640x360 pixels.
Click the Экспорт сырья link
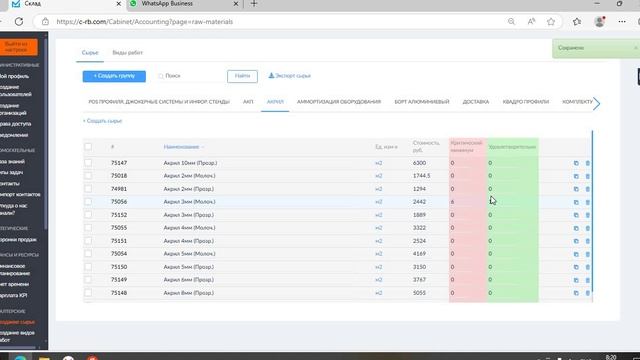[289, 76]
